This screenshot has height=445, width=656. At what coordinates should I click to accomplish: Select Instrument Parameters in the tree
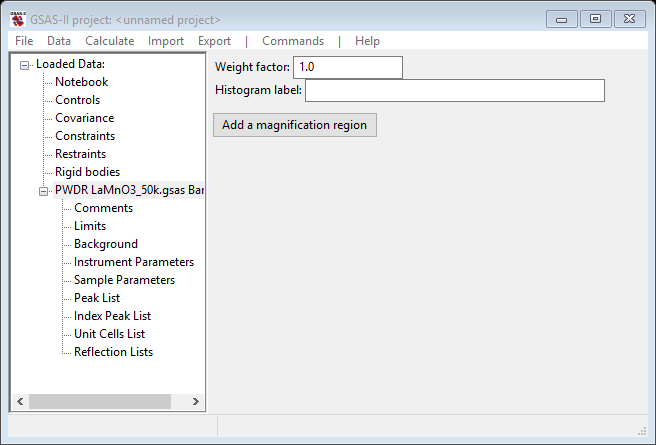coord(134,262)
